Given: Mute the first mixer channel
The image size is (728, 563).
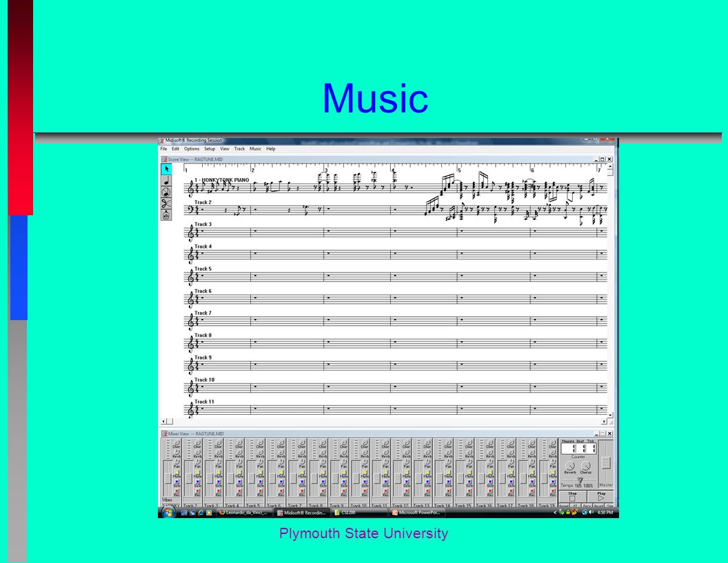Looking at the screenshot, I should 177,472.
